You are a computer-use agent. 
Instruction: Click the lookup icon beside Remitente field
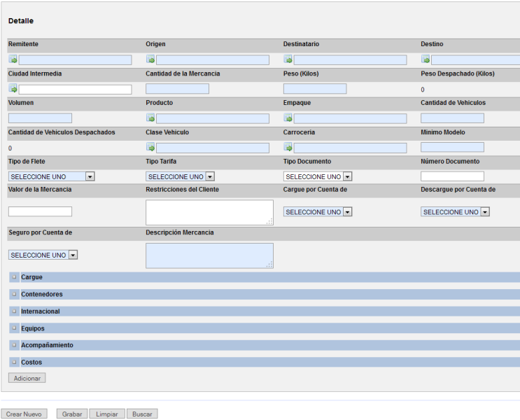(x=13, y=60)
